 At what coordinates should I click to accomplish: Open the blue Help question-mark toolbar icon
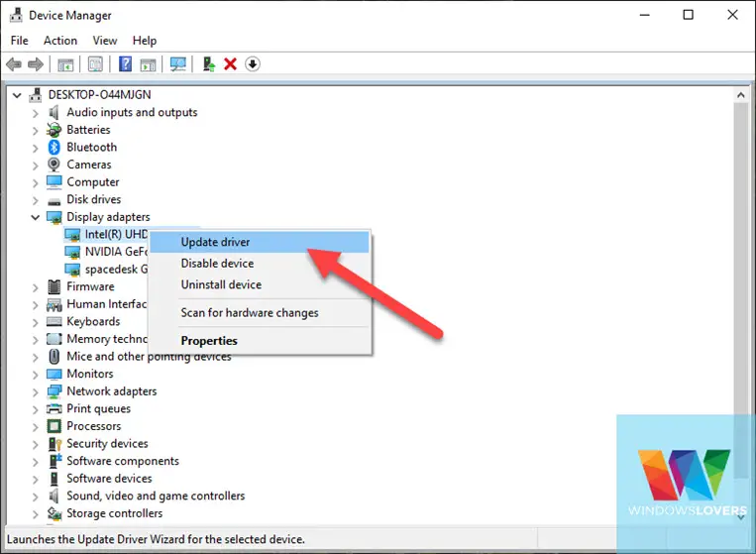(126, 64)
